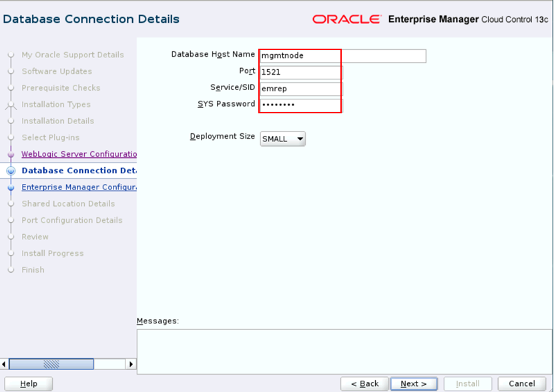Click the Prerequisite Checks step text
Image resolution: width=554 pixels, height=392 pixels.
[61, 88]
